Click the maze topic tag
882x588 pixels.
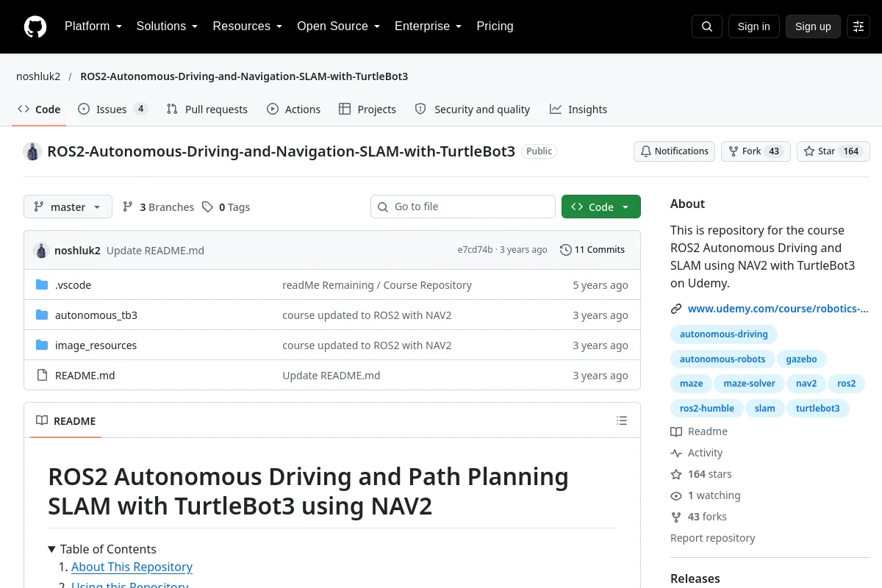pyautogui.click(x=691, y=384)
